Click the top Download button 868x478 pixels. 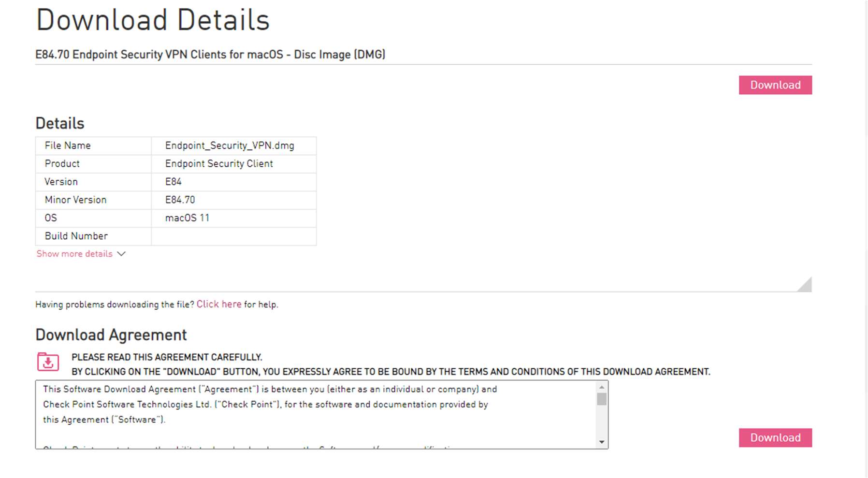[775, 85]
